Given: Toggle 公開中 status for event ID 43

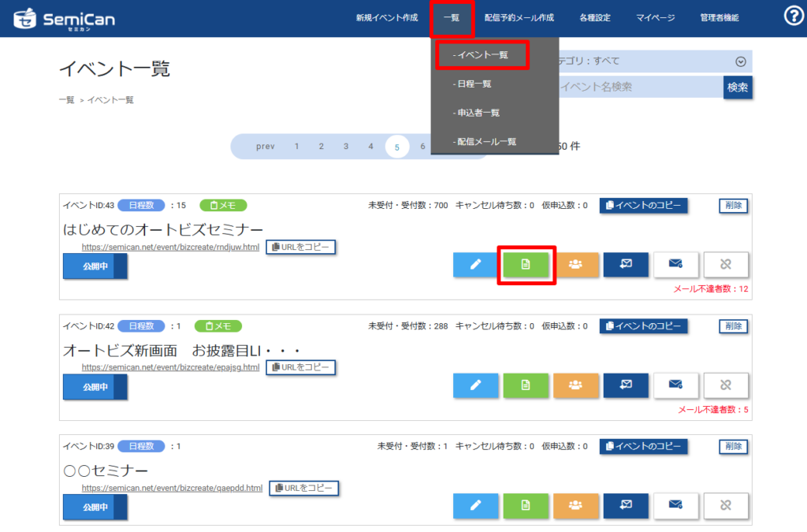Looking at the screenshot, I should click(95, 266).
